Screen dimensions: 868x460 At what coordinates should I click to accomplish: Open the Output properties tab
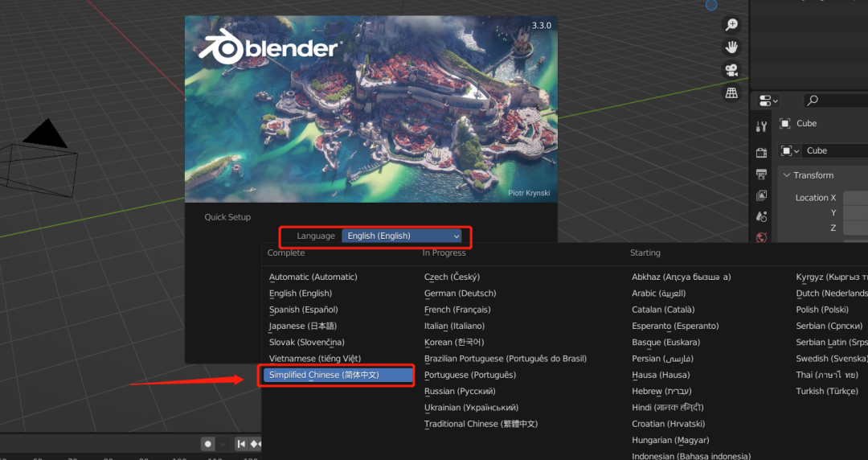pyautogui.click(x=762, y=174)
